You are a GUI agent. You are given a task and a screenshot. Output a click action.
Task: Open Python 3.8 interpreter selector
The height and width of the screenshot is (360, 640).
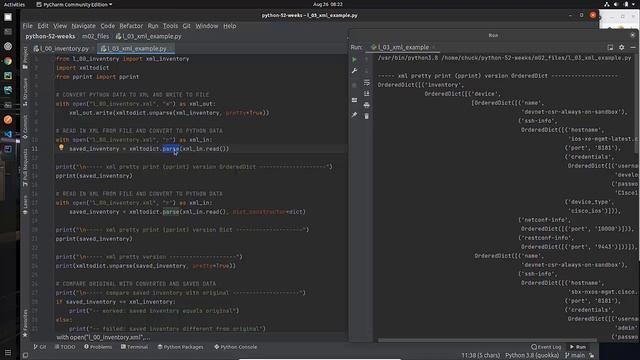532,356
